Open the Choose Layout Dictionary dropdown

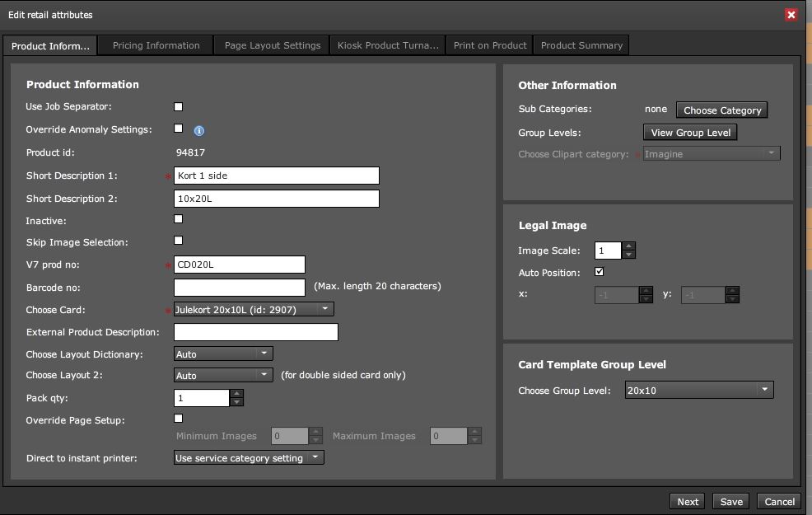coord(223,353)
